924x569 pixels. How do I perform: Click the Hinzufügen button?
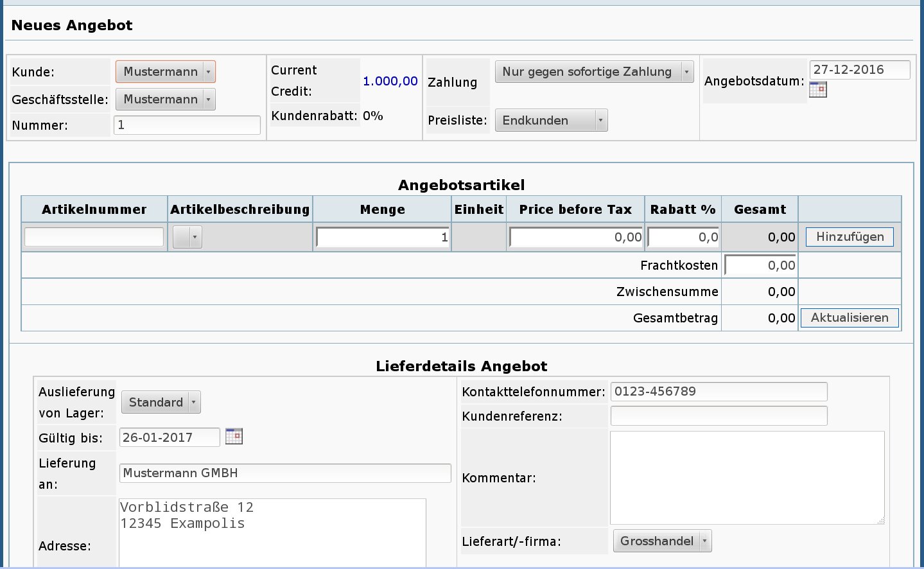850,237
